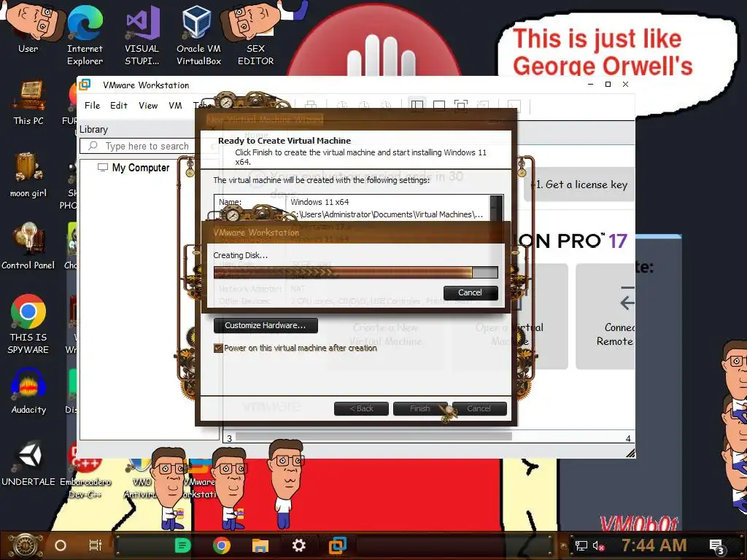This screenshot has width=747, height=560.
Task: Click the taskbar clock 7:44 AM
Action: pyautogui.click(x=654, y=545)
